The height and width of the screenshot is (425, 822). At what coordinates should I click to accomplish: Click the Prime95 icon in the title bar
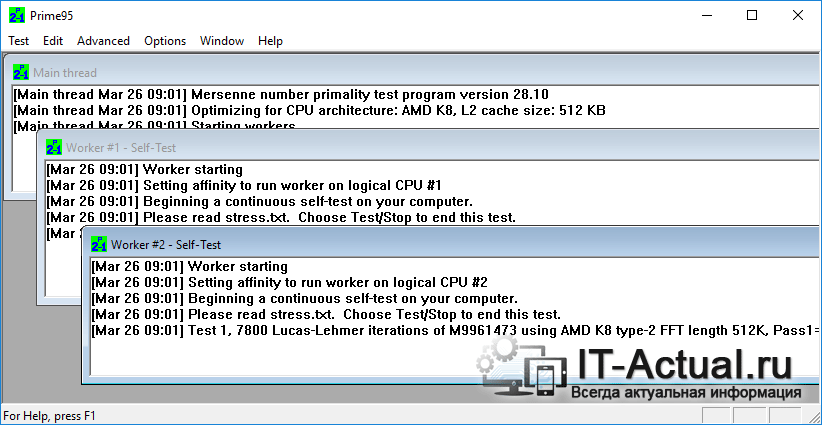pyautogui.click(x=17, y=17)
